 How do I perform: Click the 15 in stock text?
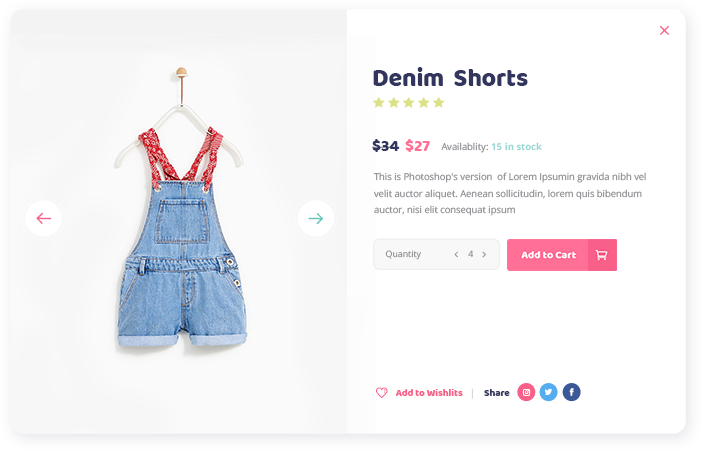[516, 147]
